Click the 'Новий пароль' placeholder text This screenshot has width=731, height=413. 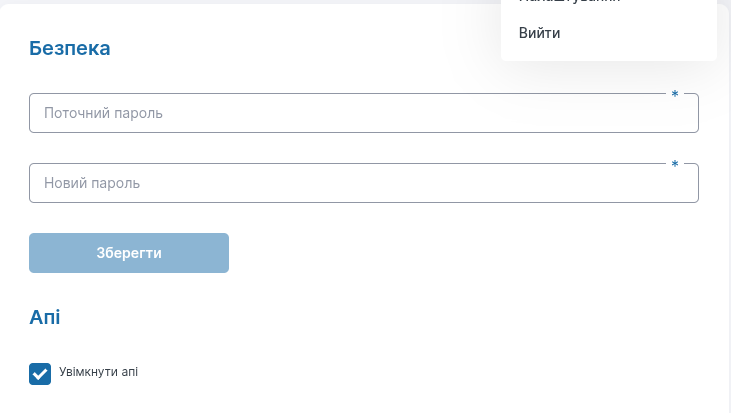[x=92, y=184]
